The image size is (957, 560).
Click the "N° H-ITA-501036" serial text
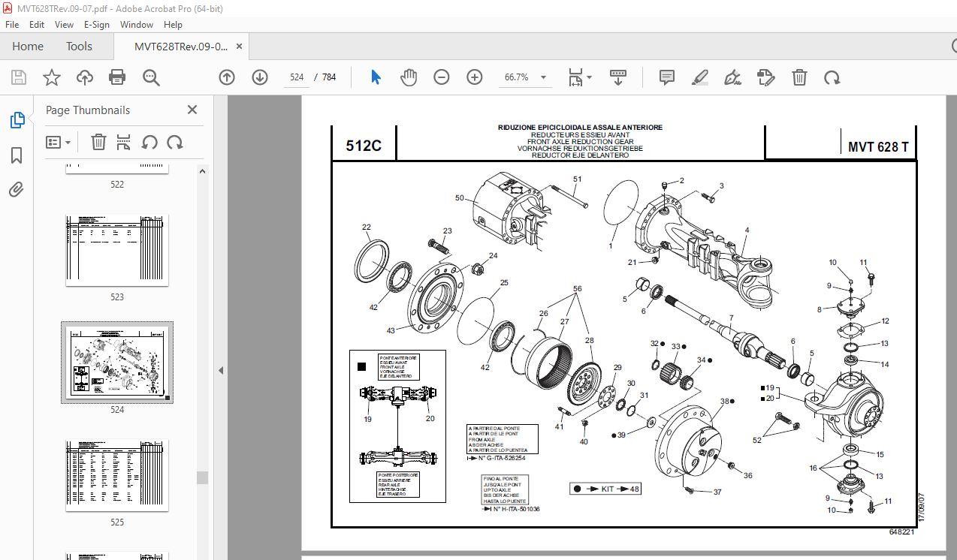[x=517, y=508]
